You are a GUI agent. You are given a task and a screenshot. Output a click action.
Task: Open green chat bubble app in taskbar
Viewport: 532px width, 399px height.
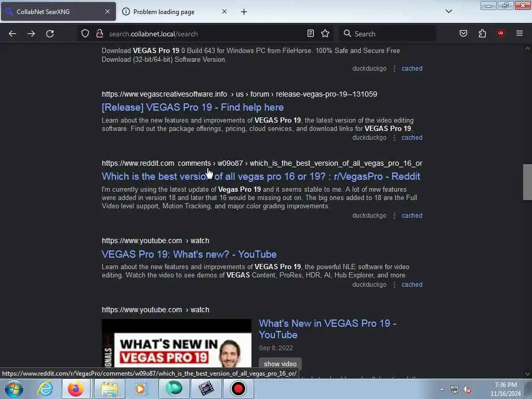[174, 389]
